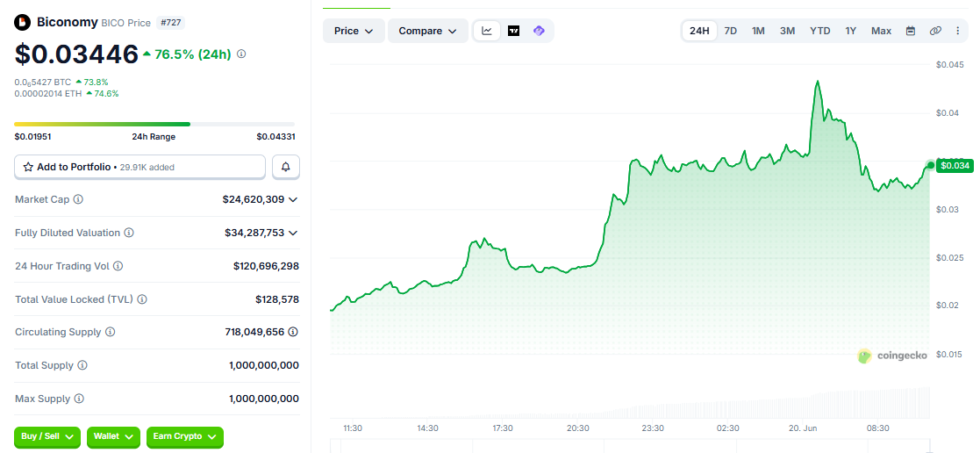The width and height of the screenshot is (980, 453).
Task: Click the Add to Portfolio button
Action: pyautogui.click(x=140, y=167)
